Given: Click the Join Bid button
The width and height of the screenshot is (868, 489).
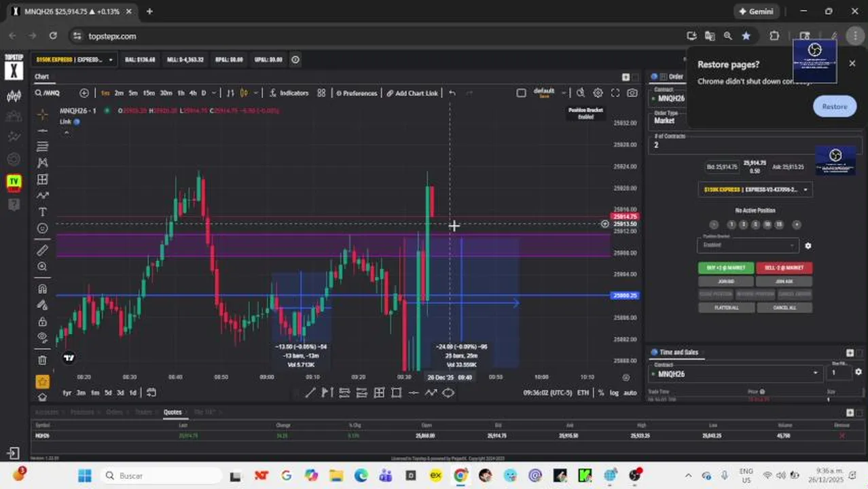Looking at the screenshot, I should tap(725, 281).
